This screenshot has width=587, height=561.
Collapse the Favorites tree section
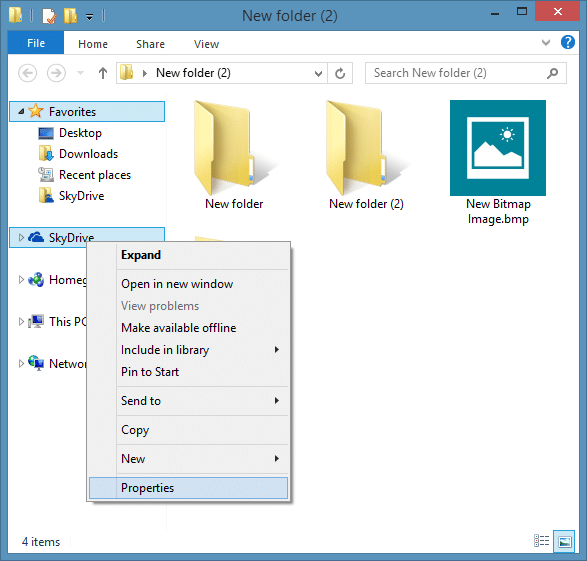(x=21, y=111)
